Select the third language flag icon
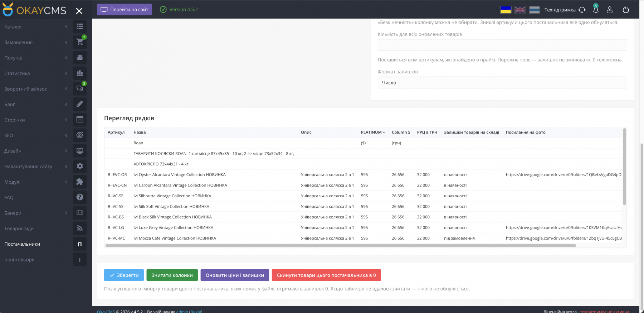This screenshot has width=644, height=313. [x=535, y=10]
